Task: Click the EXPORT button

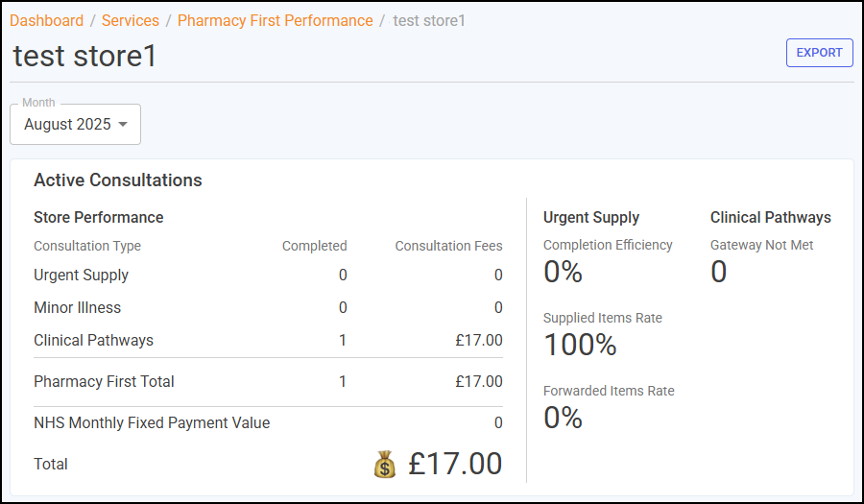Action: (820, 53)
